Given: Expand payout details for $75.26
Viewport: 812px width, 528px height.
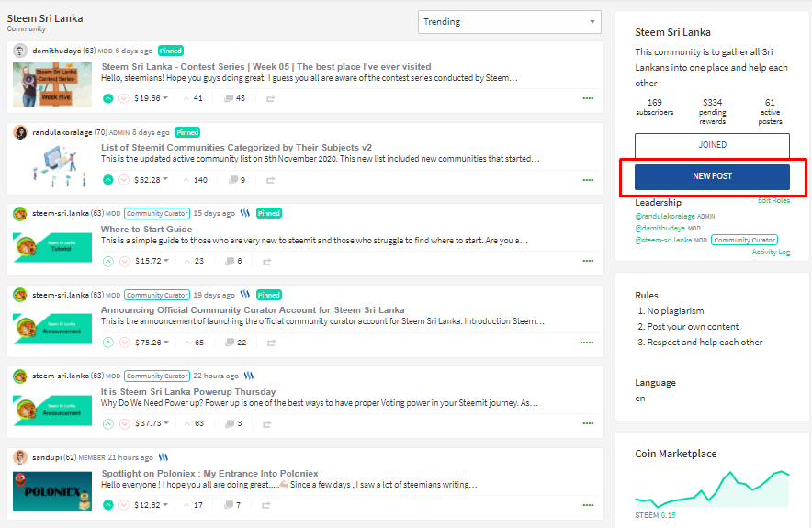Looking at the screenshot, I should (x=152, y=343).
